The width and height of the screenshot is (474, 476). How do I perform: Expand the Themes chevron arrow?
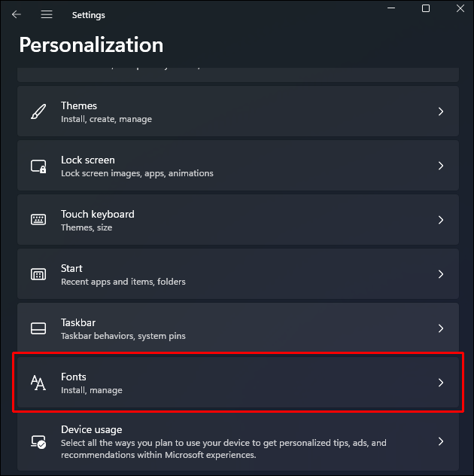point(441,111)
